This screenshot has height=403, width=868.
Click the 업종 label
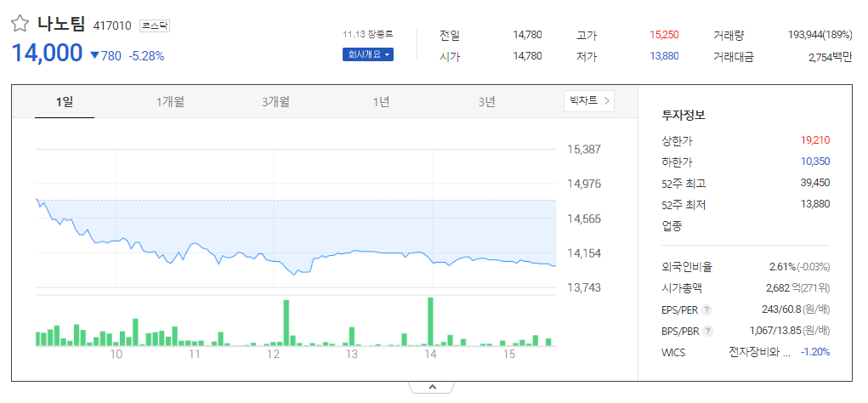672,225
